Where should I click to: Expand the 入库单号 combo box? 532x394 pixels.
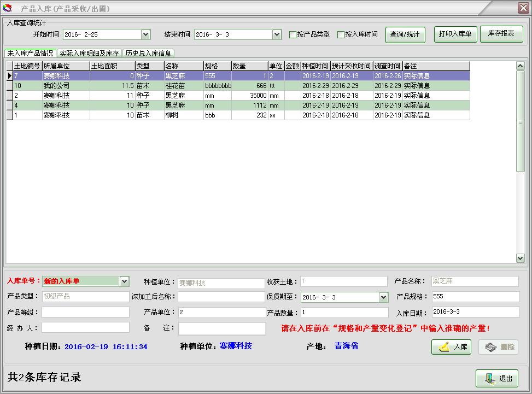tap(125, 281)
